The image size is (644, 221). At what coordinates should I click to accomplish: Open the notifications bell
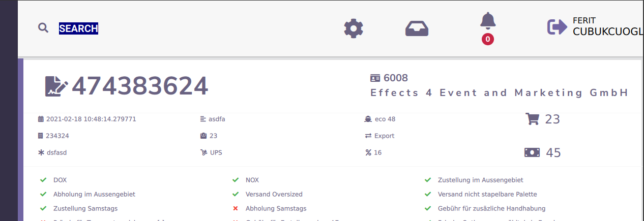pos(488,21)
